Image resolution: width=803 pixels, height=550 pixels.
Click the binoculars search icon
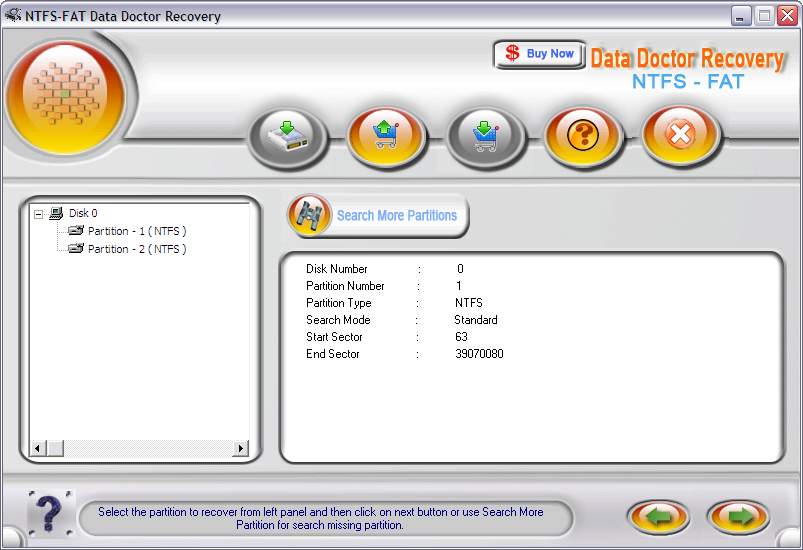(x=309, y=216)
